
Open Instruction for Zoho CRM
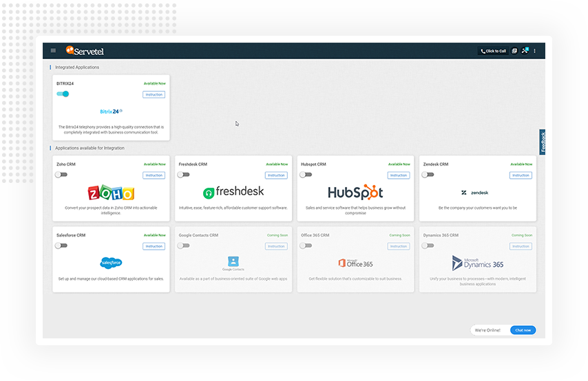154,175
